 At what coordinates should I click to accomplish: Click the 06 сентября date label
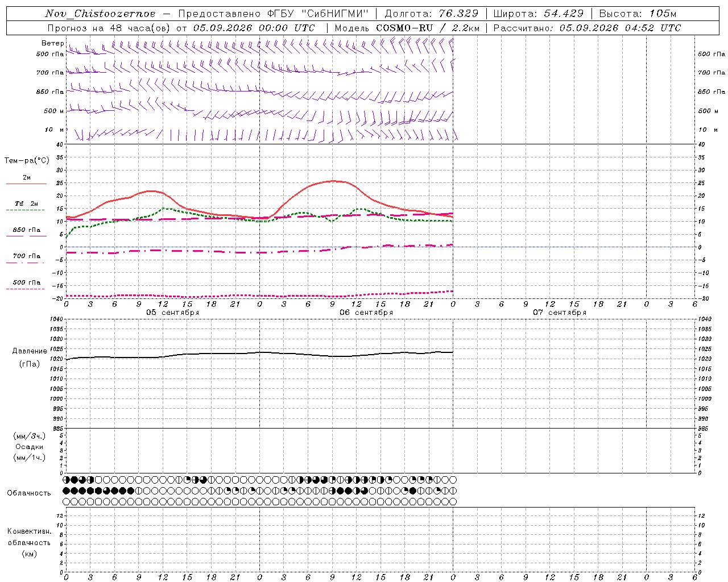click(366, 313)
